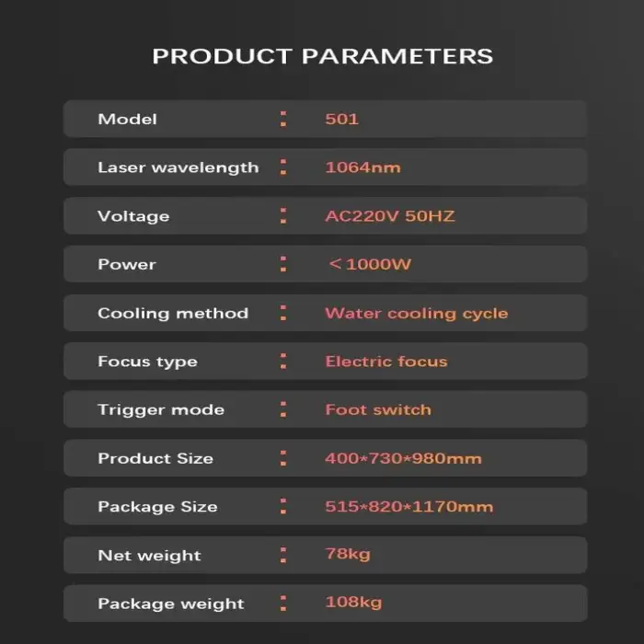Click the Voltage label
The height and width of the screenshot is (644, 644).
[133, 216]
